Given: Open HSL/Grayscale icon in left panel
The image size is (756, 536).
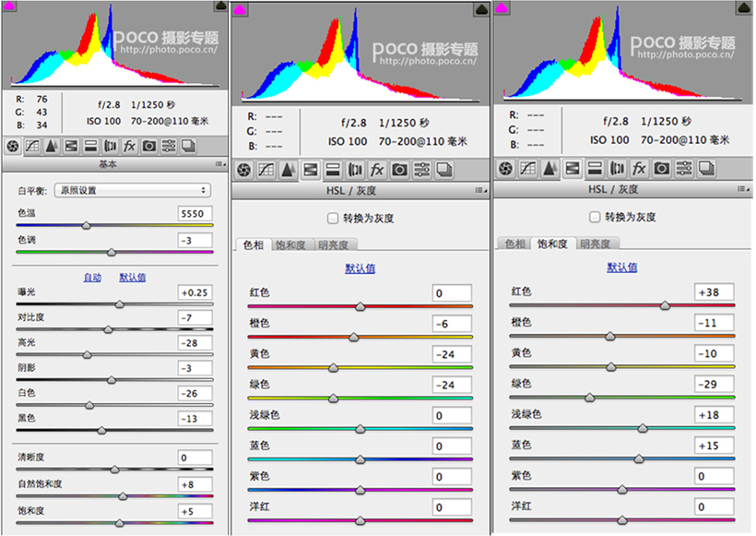Looking at the screenshot, I should (71, 146).
